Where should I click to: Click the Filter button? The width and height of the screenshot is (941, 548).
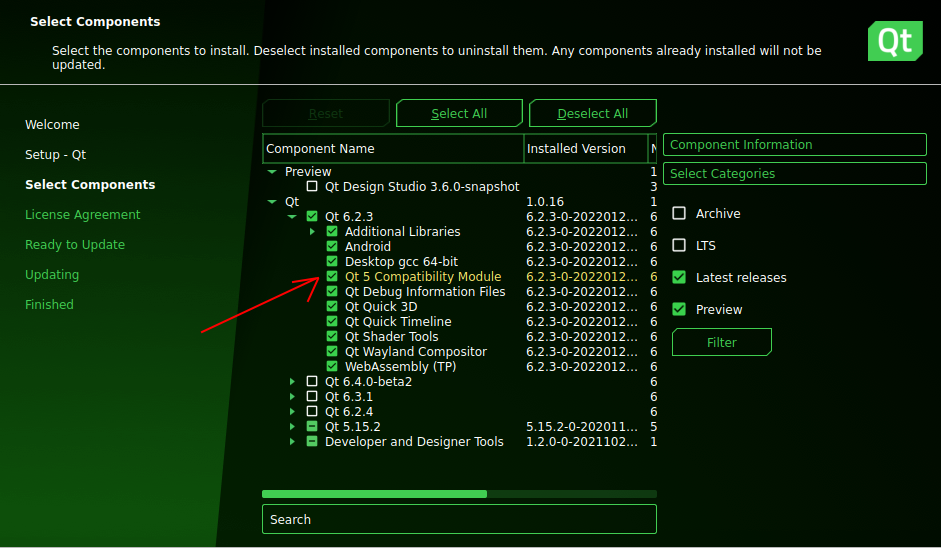tap(721, 342)
